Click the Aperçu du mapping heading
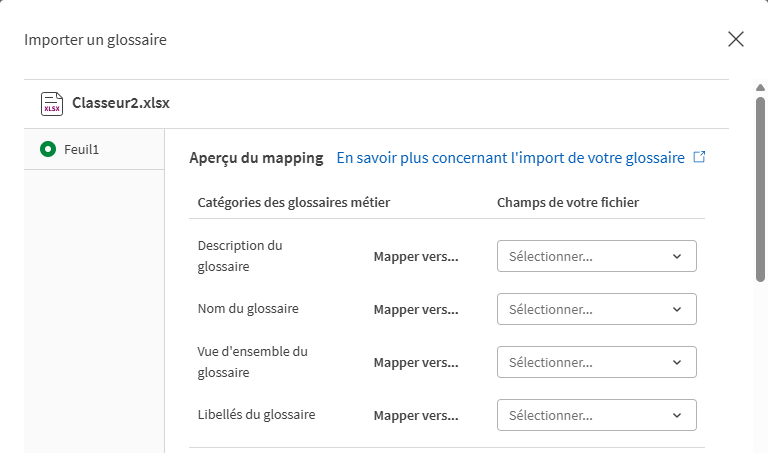The height and width of the screenshot is (453, 768). pyautogui.click(x=256, y=158)
